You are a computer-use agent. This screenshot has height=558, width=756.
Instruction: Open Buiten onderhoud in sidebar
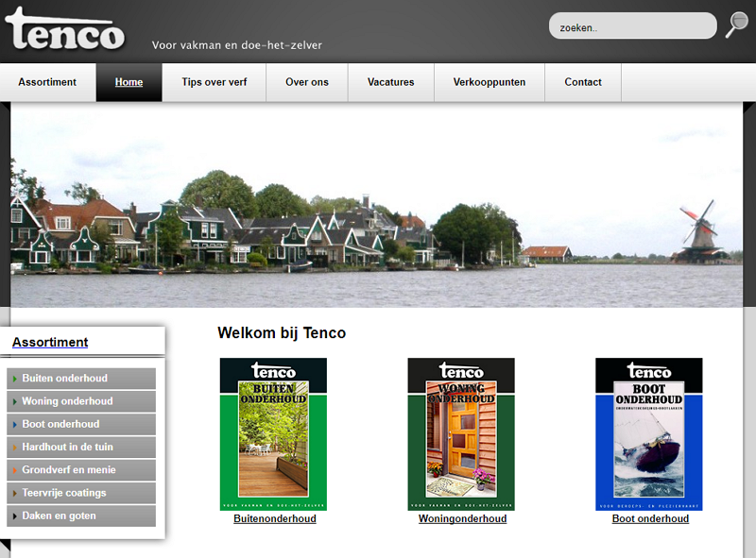point(81,379)
